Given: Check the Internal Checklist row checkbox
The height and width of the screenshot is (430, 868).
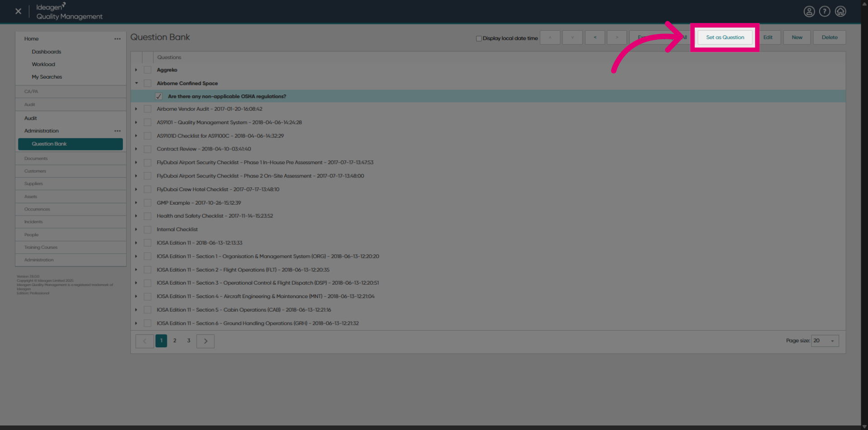Looking at the screenshot, I should coord(147,229).
